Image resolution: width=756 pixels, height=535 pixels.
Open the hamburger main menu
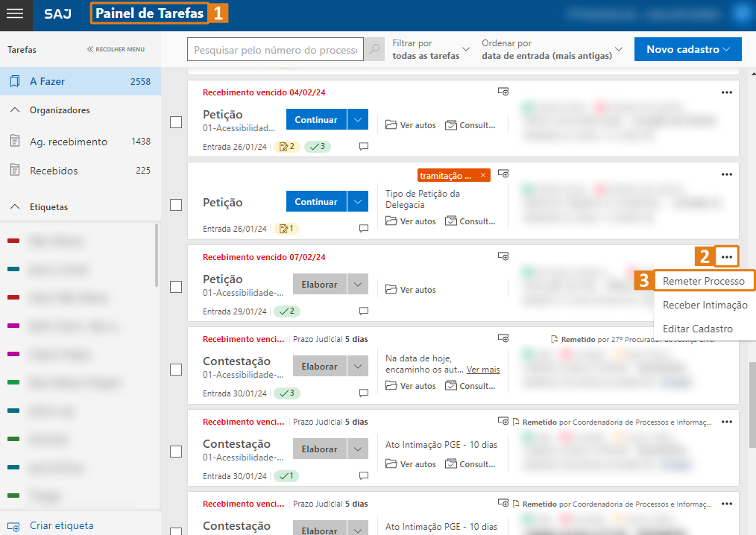(x=16, y=14)
